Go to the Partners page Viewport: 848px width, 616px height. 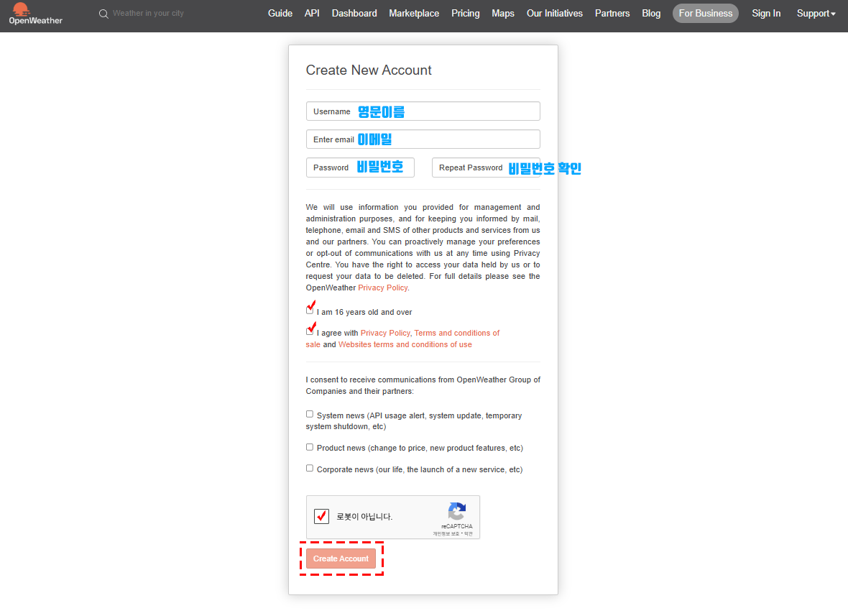coord(612,14)
